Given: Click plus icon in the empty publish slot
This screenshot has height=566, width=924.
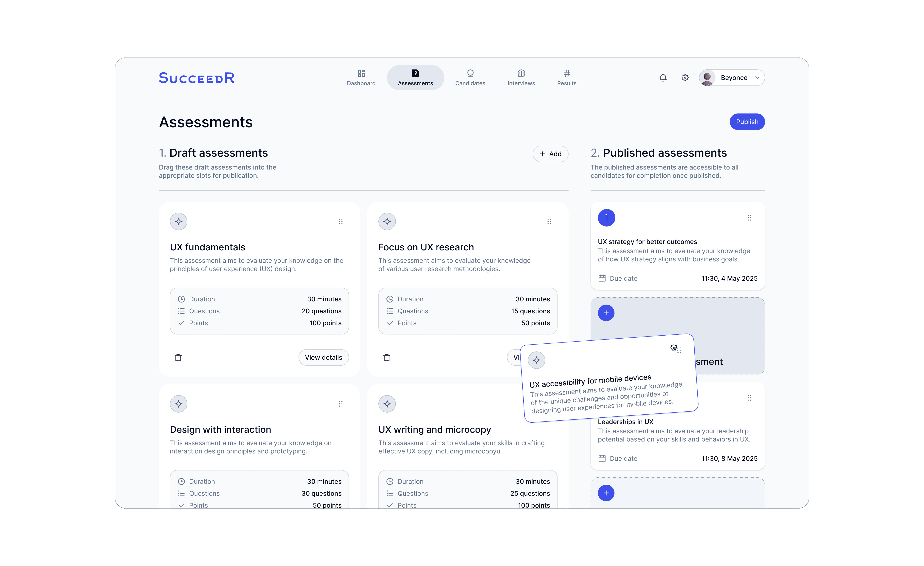Looking at the screenshot, I should [606, 313].
